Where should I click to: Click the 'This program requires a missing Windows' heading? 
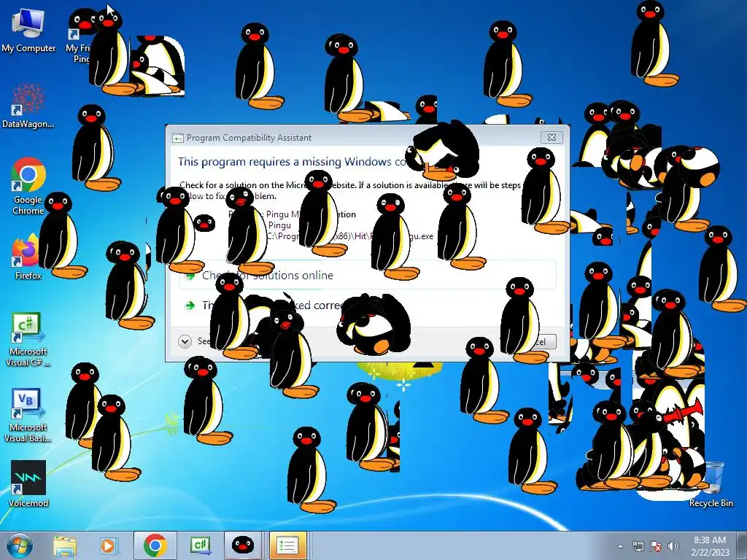pyautogui.click(x=292, y=161)
